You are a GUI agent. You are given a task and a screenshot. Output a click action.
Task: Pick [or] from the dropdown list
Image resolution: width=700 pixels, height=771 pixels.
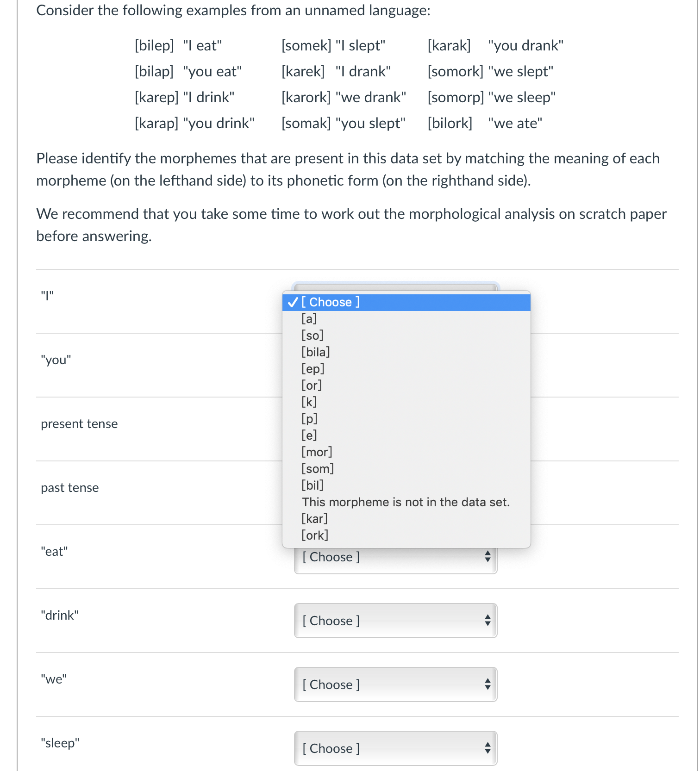point(406,385)
